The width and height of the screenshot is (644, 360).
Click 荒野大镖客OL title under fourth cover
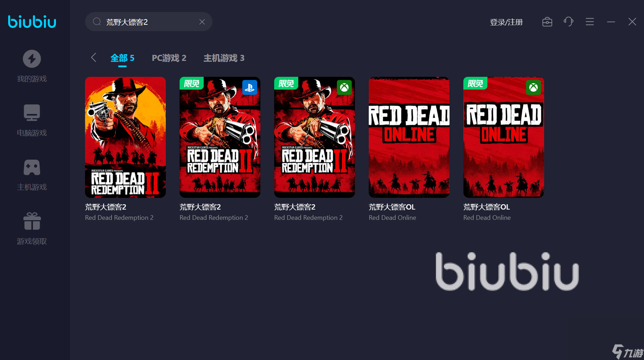[x=392, y=207]
